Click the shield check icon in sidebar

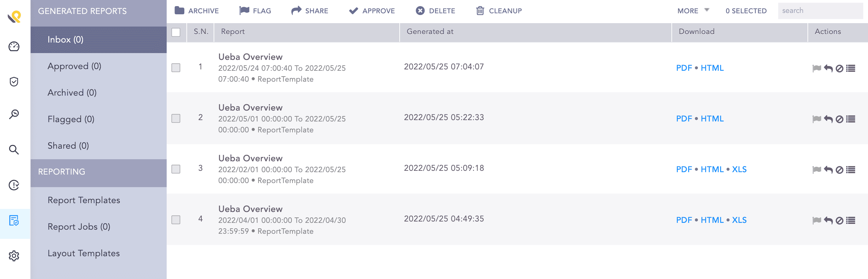click(14, 82)
